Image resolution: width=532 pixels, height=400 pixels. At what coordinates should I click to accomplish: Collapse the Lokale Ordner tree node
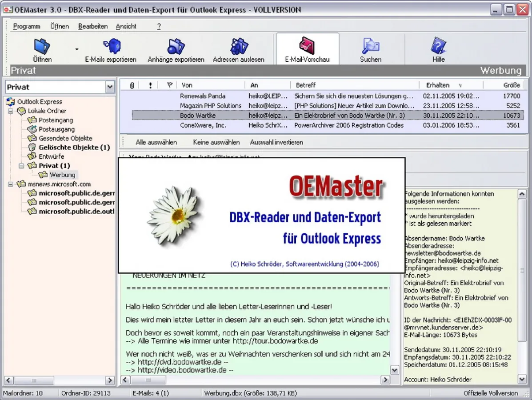tap(11, 111)
